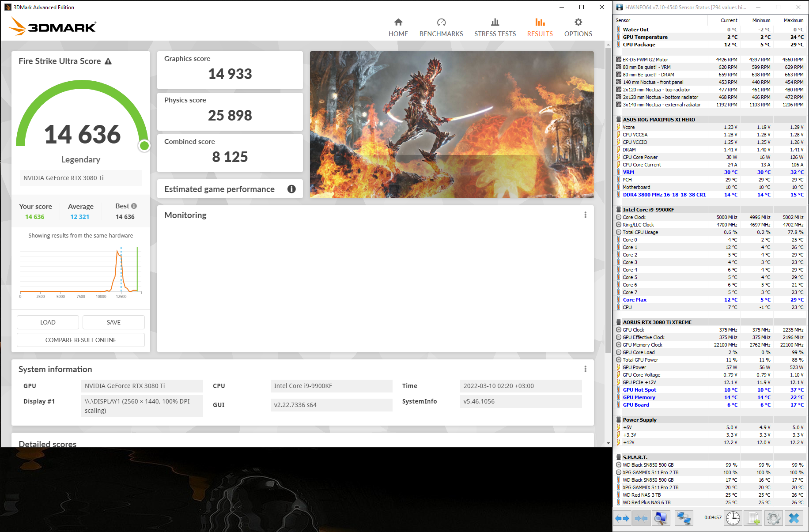Viewport: 809px width, 532px height.
Task: Click the HWiNFO collapse columns arrows icon
Action: [x=641, y=518]
